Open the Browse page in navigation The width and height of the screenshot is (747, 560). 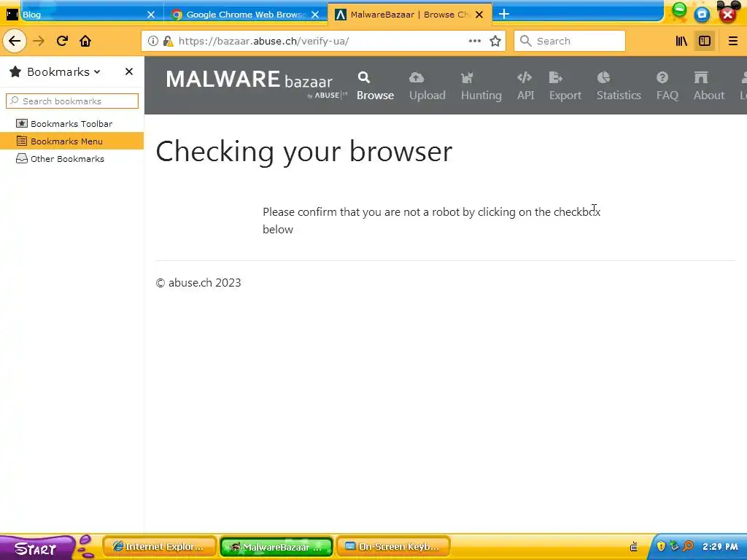(376, 86)
